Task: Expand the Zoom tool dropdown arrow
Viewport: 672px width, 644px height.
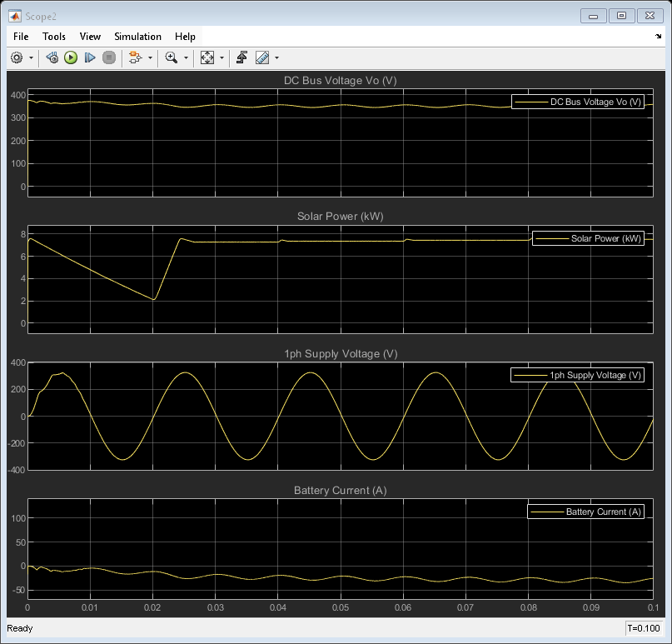Action: [x=186, y=57]
